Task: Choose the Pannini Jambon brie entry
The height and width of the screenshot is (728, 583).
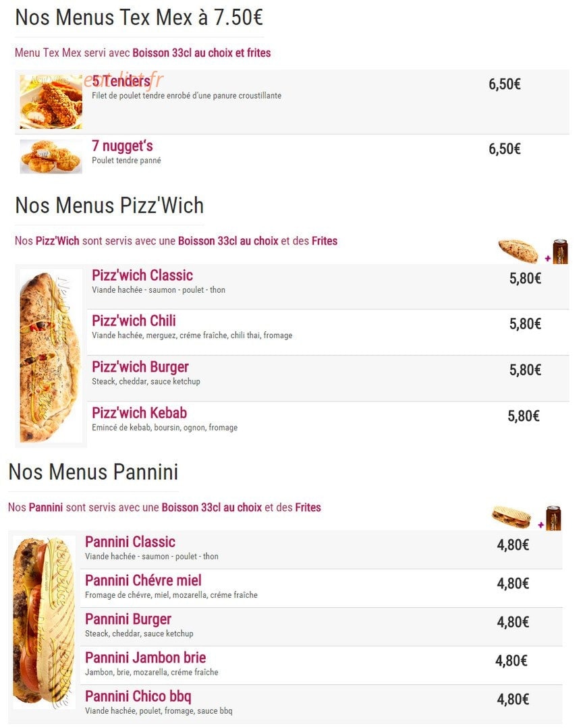Action: click(x=145, y=657)
